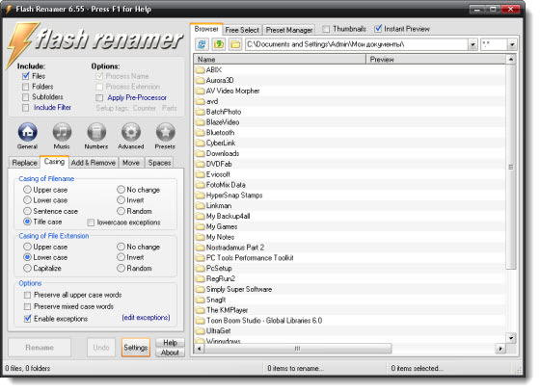The width and height of the screenshot is (540, 392).
Task: Click the edit exceptions link
Action: coord(146,318)
